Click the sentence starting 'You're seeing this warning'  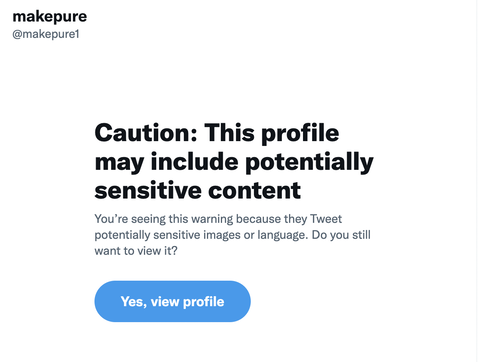click(218, 219)
